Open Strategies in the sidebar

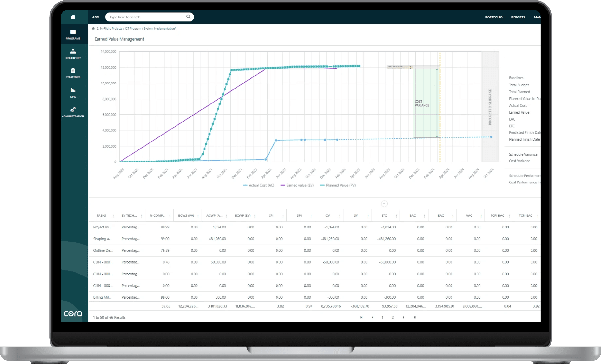[73, 73]
